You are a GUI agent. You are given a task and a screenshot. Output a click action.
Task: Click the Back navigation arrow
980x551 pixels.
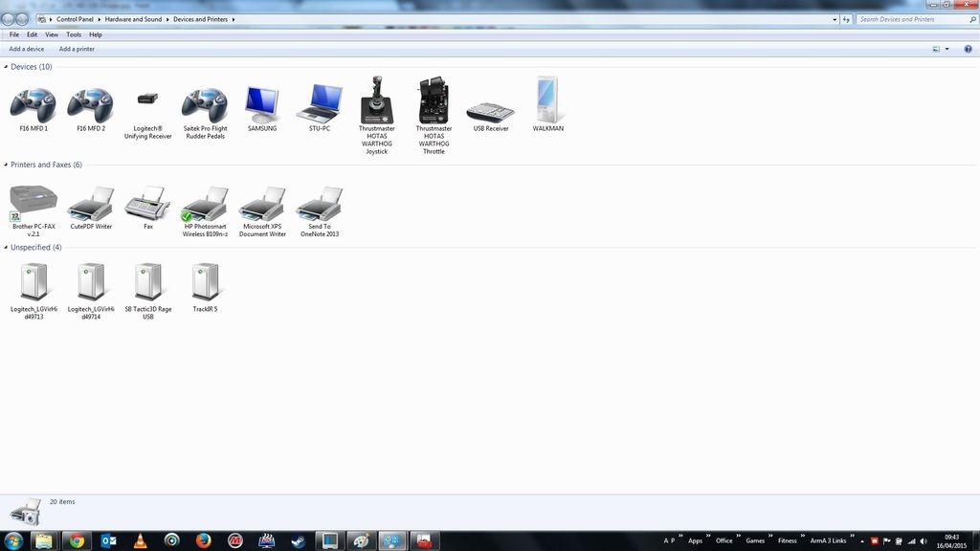8,19
